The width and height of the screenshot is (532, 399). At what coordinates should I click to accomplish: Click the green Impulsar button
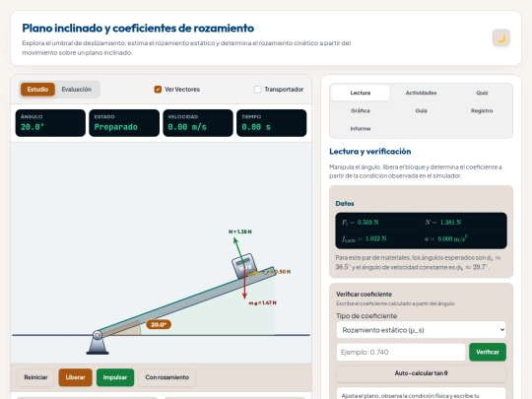(x=115, y=377)
